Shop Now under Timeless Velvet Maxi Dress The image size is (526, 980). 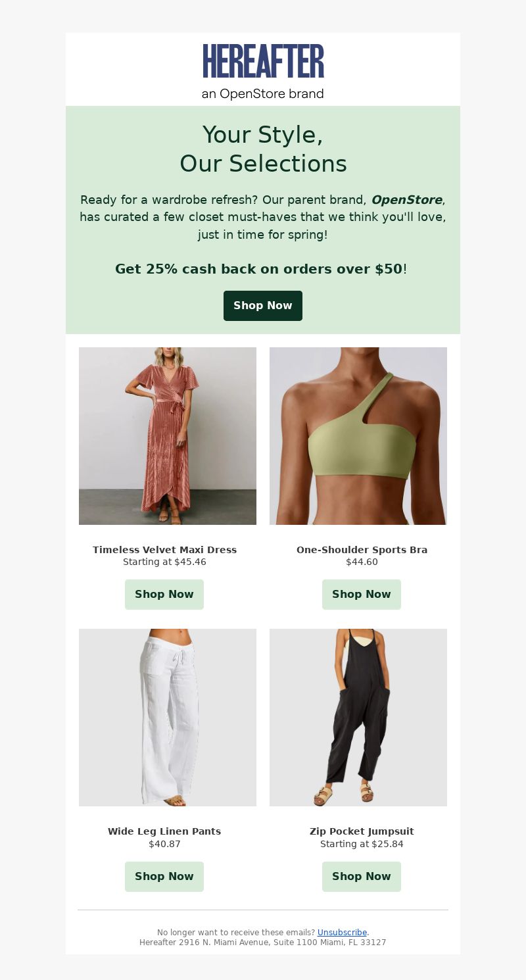pos(164,595)
